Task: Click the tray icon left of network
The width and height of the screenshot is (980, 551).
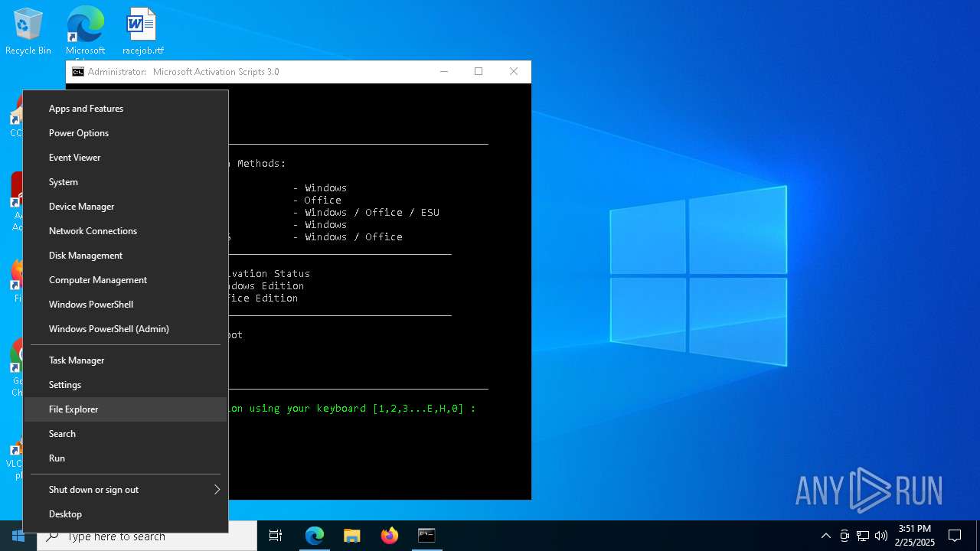Action: tap(844, 536)
